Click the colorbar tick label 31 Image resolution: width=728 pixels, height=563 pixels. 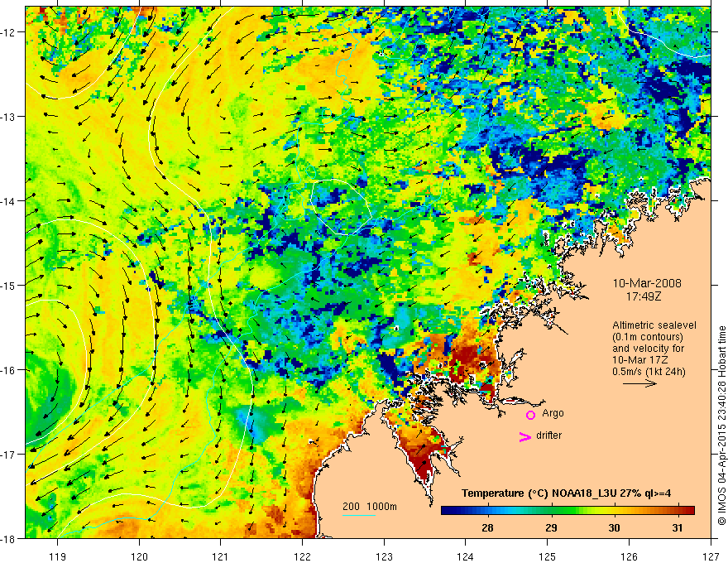(678, 527)
